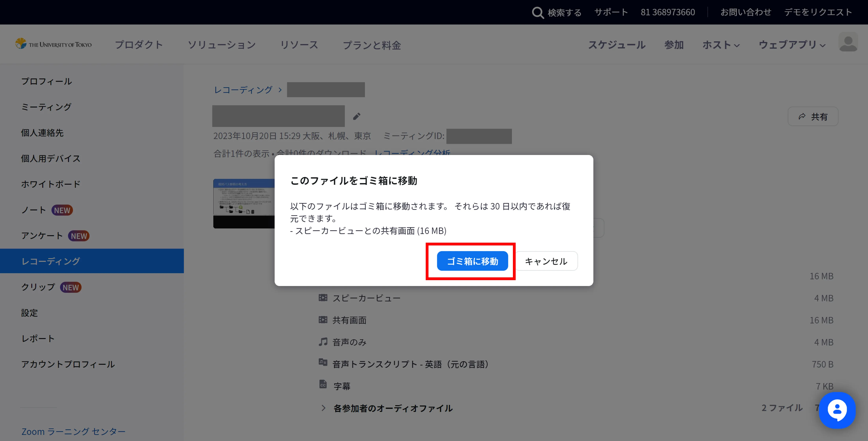
Task: Expand 各参加者のオーディオファイル chevron
Action: [324, 408]
